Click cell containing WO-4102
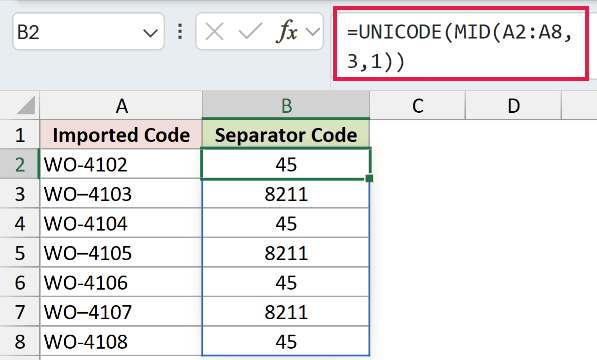 tap(121, 164)
